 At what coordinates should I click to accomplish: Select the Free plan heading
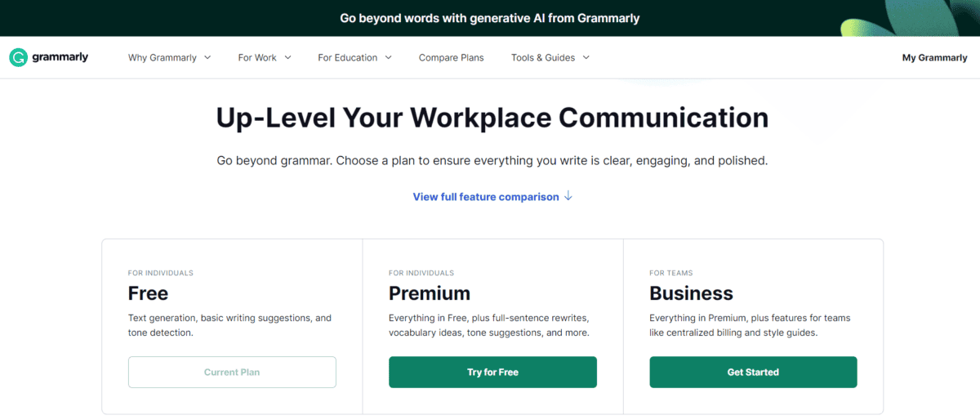pos(148,293)
